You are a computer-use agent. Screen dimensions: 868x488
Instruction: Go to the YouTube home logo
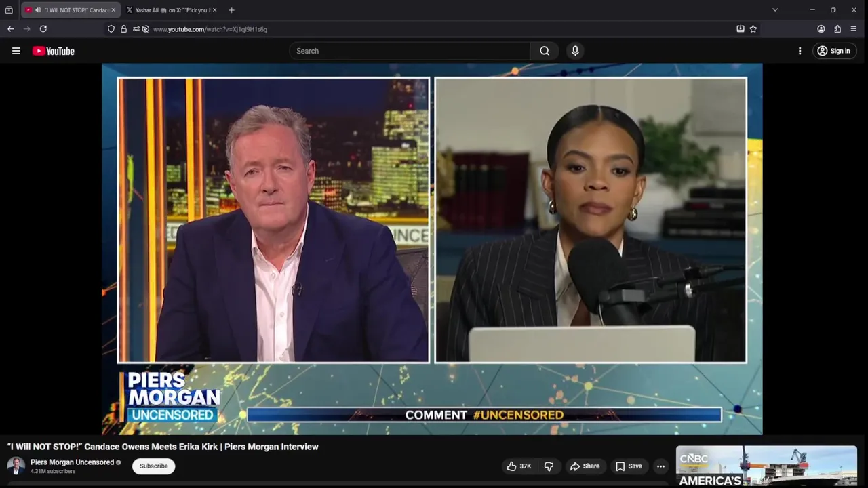pyautogui.click(x=53, y=51)
